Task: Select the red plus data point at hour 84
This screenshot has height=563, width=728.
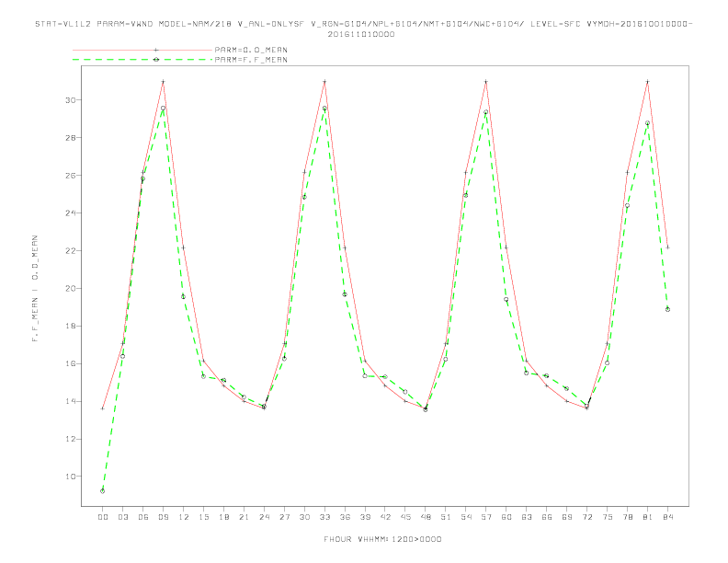Action: pyautogui.click(x=667, y=247)
